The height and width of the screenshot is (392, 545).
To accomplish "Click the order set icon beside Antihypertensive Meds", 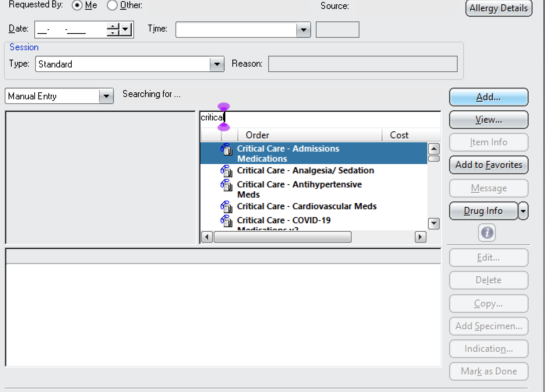I will click(226, 185).
